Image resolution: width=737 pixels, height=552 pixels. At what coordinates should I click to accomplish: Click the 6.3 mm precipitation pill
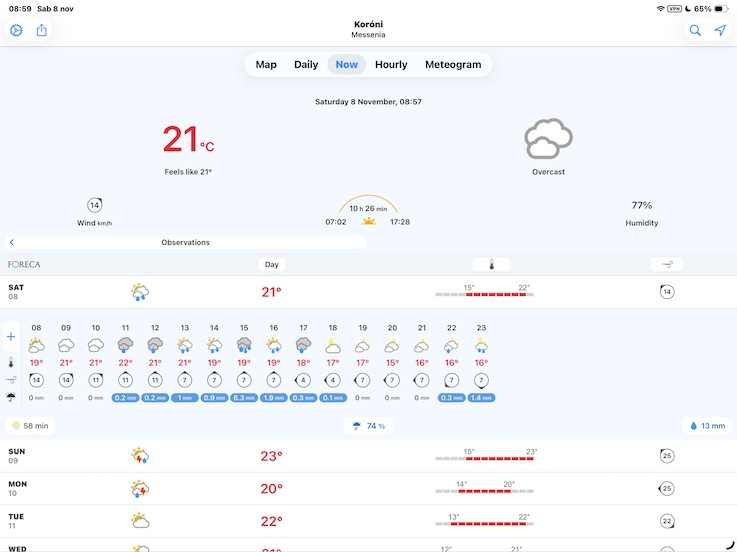point(244,398)
